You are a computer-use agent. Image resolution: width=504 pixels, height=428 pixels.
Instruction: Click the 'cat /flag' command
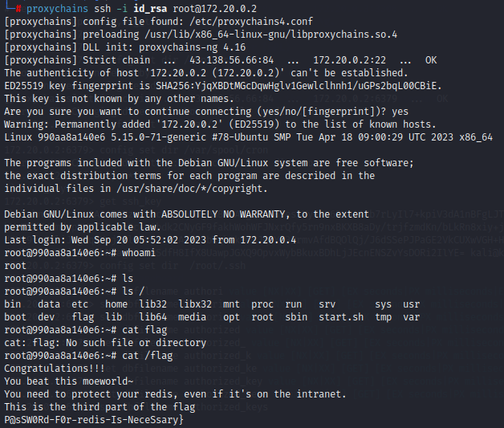pos(147,356)
